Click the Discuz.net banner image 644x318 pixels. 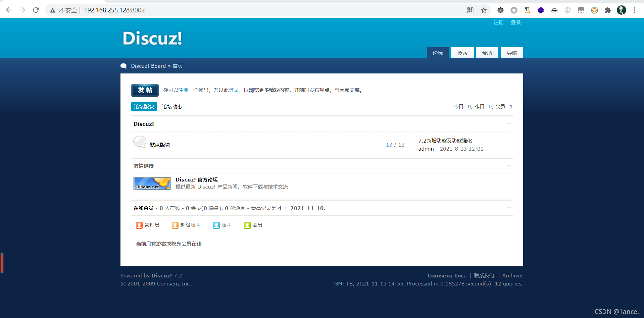(152, 183)
